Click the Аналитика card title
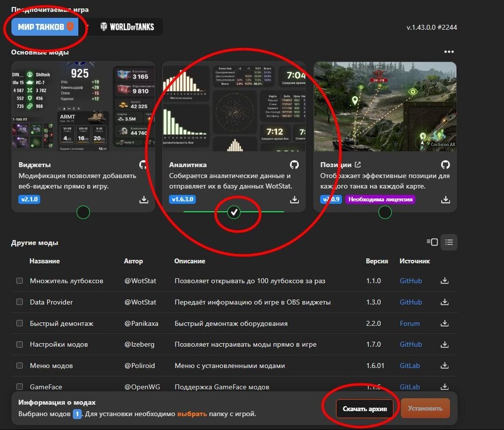This screenshot has height=430, width=504. [187, 165]
